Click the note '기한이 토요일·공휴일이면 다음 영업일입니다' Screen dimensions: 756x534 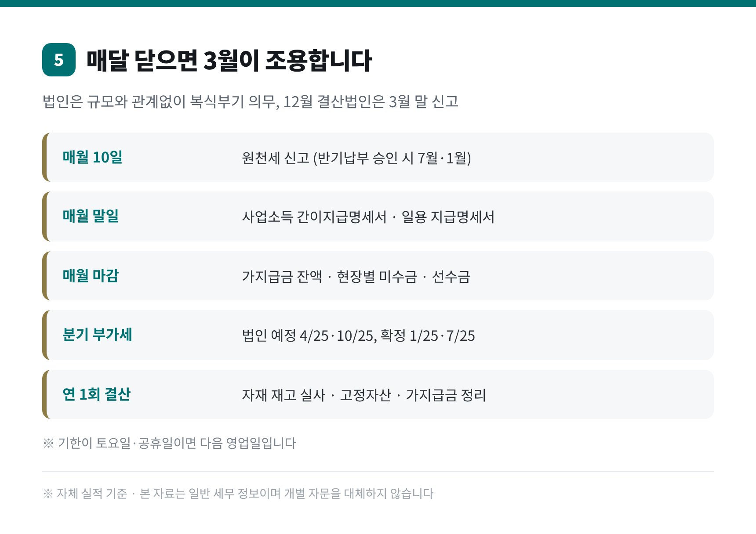coord(169,443)
